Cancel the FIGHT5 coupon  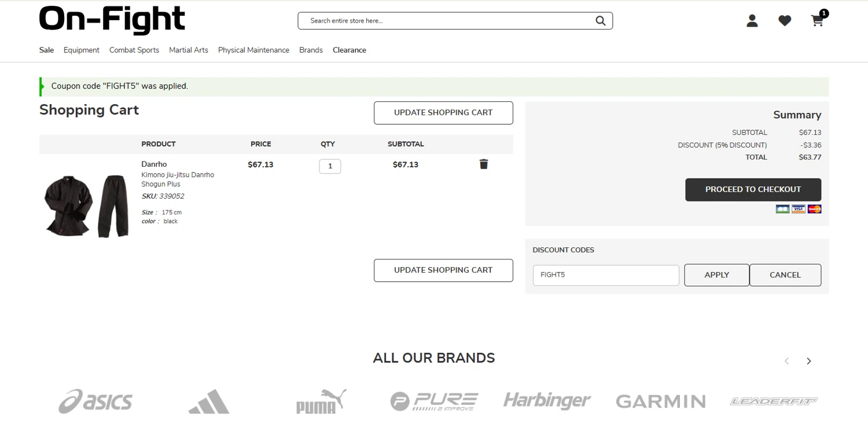pyautogui.click(x=785, y=275)
